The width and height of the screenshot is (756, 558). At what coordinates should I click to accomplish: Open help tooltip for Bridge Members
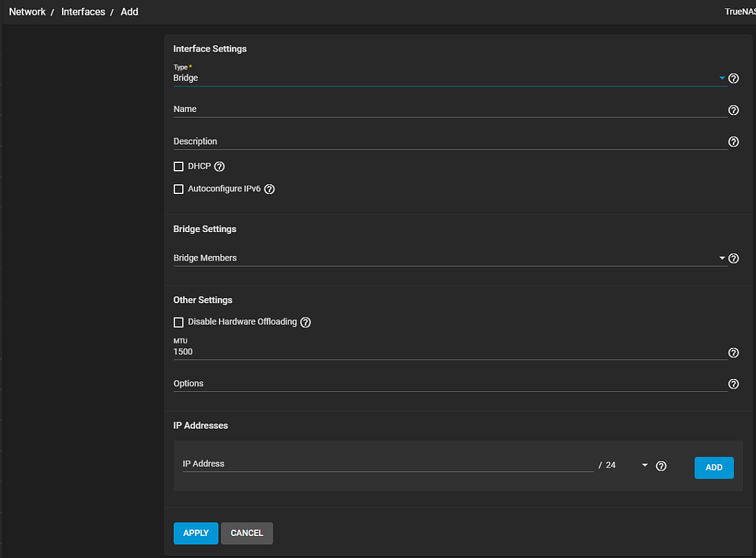coord(733,259)
